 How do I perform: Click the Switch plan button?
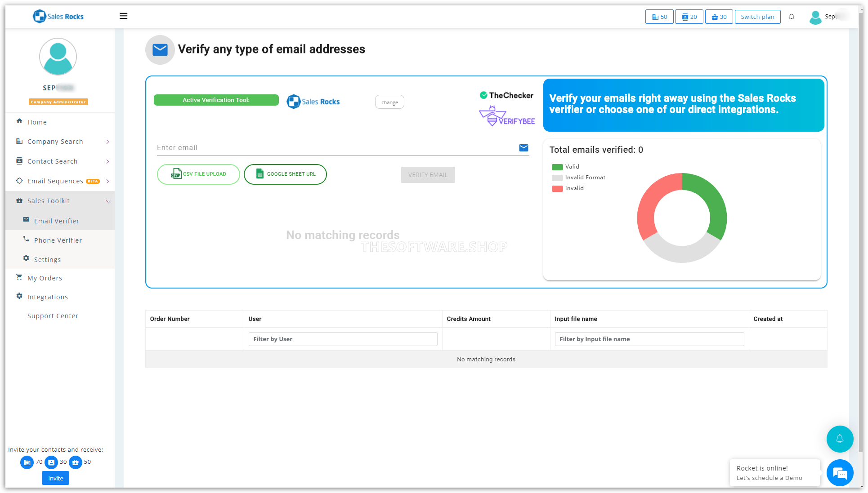(757, 17)
